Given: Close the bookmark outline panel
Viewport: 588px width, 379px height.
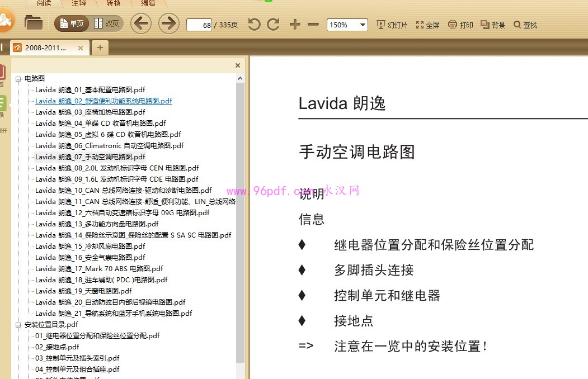Looking at the screenshot, I should pyautogui.click(x=237, y=65).
